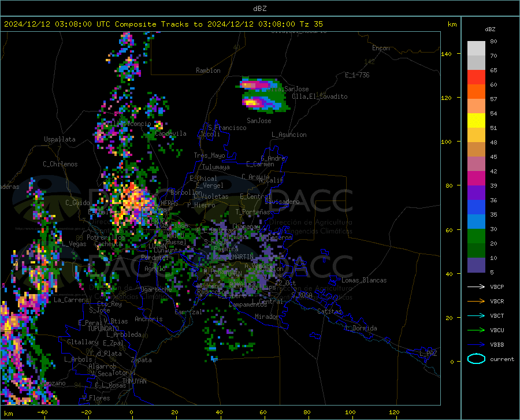Click the 'L_Asuncion' map label
This screenshot has width=520, height=420.
point(289,135)
